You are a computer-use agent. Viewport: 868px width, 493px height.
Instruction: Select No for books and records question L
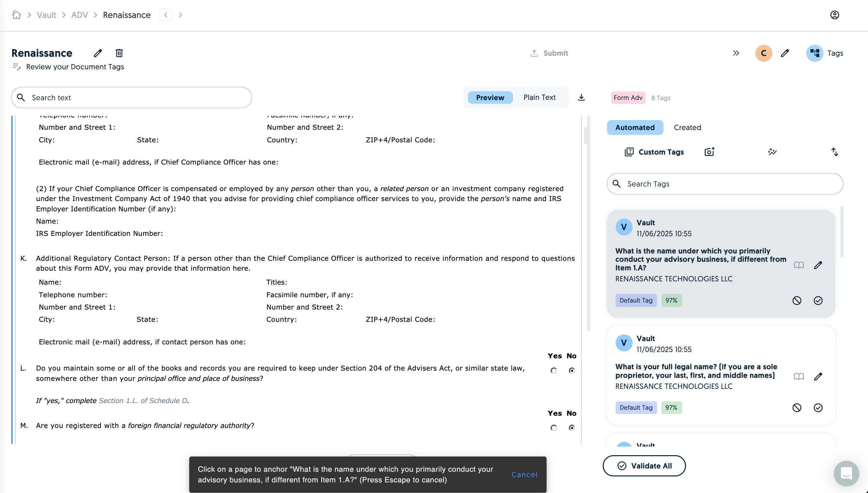[x=571, y=371]
